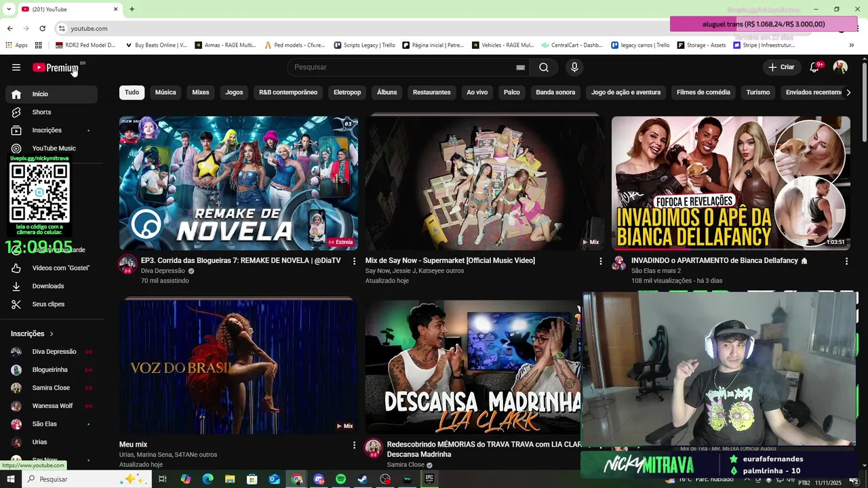Click the search magnifier button
This screenshot has width=868, height=488.
pyautogui.click(x=544, y=67)
